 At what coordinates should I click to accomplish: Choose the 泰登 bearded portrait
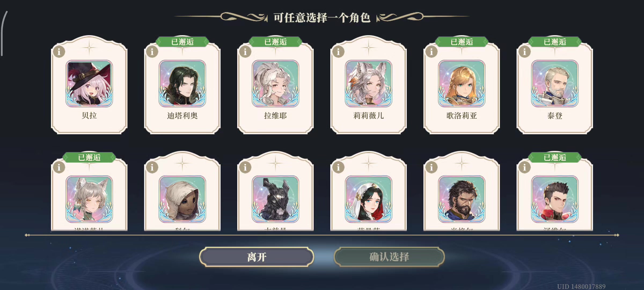point(555,84)
